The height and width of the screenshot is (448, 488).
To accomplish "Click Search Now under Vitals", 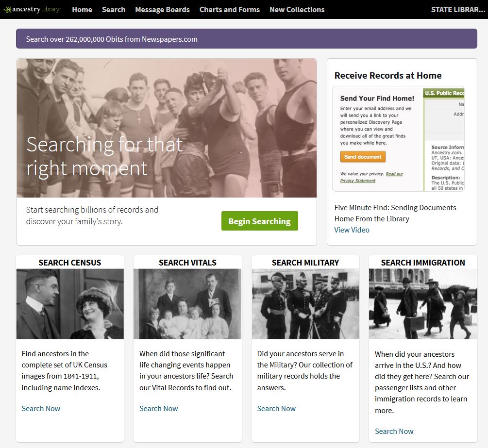I will coord(159,409).
